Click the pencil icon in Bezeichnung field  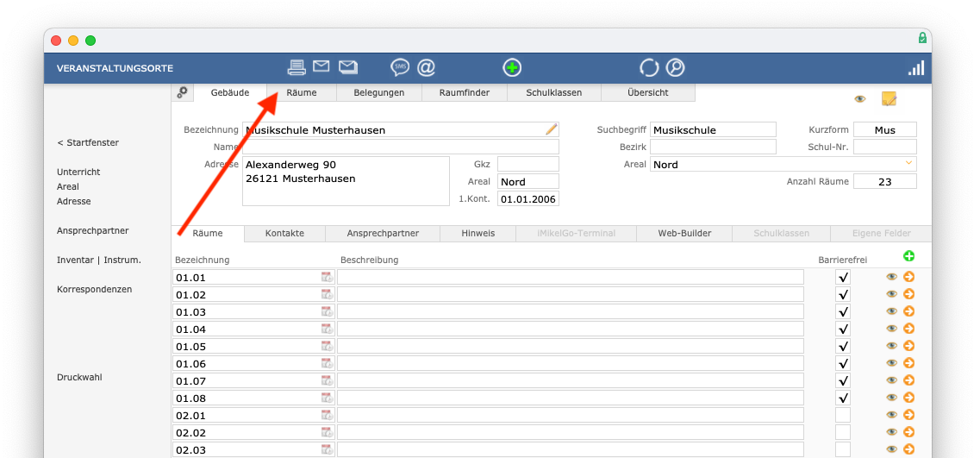(x=552, y=129)
